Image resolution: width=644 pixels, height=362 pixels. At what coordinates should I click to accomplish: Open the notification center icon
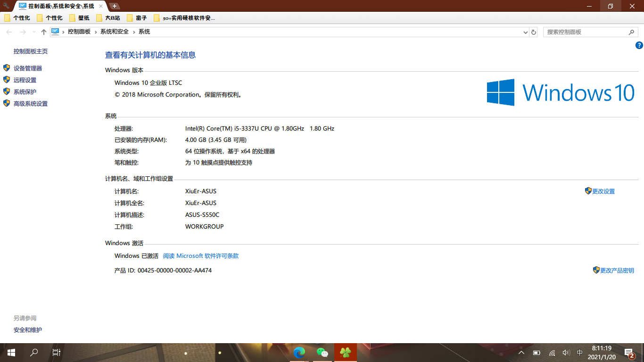click(629, 353)
